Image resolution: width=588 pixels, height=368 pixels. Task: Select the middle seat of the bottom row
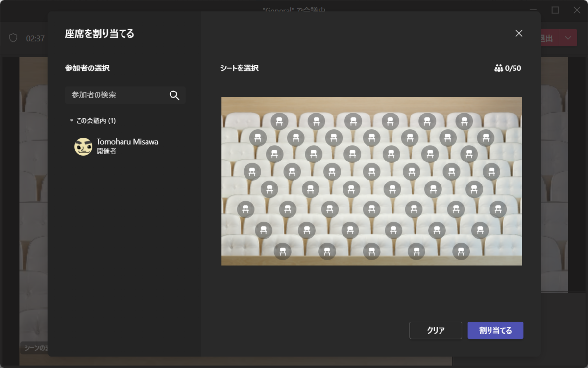[371, 252]
